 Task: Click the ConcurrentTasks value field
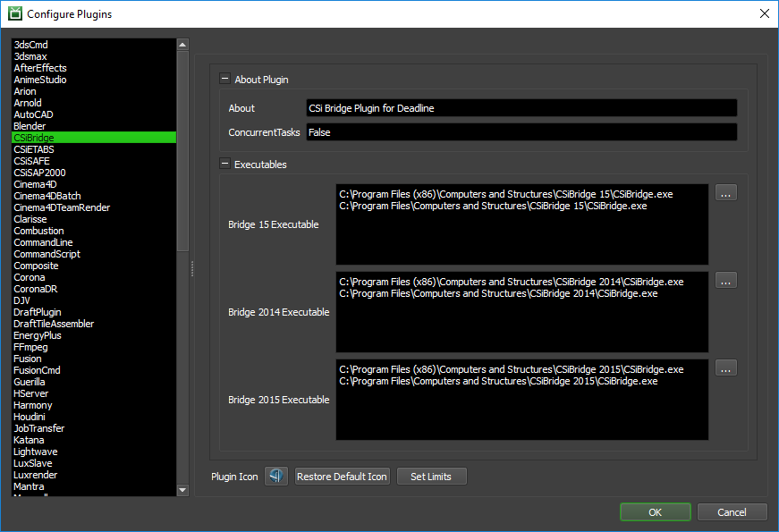521,132
